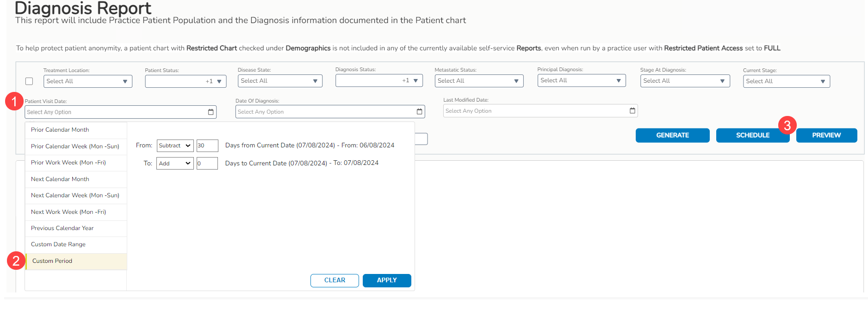Click the APPLY button
868x310 pixels.
coord(386,280)
